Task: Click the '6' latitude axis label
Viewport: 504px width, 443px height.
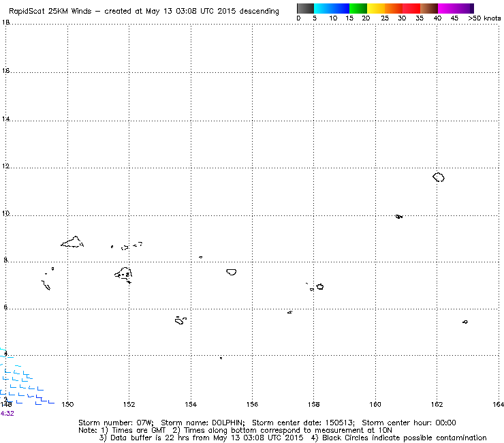Action: (x=5, y=307)
